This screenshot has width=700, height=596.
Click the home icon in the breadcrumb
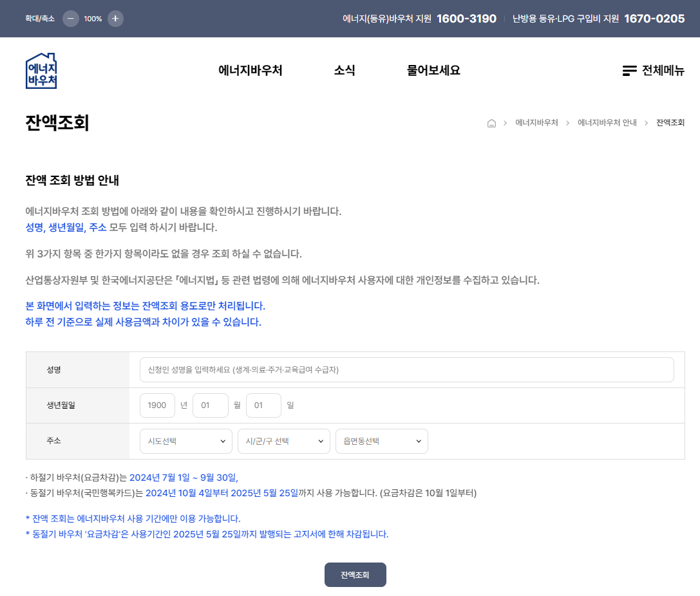tap(491, 122)
